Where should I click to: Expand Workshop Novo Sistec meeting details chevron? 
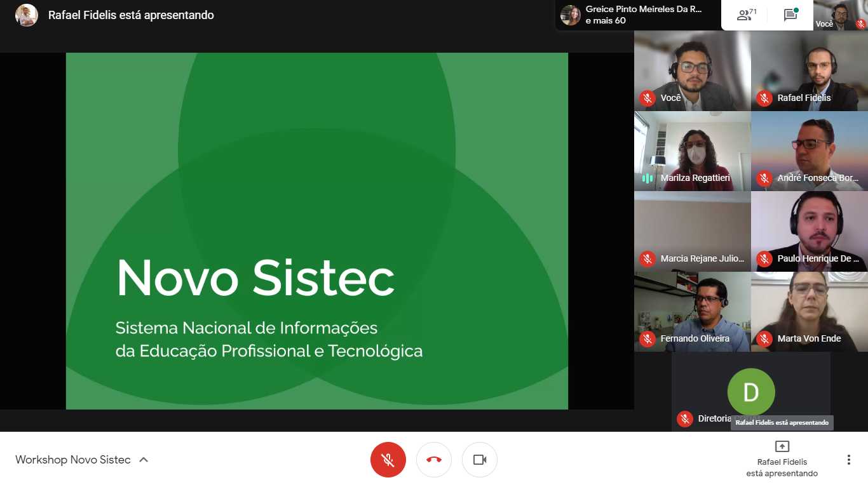(144, 460)
